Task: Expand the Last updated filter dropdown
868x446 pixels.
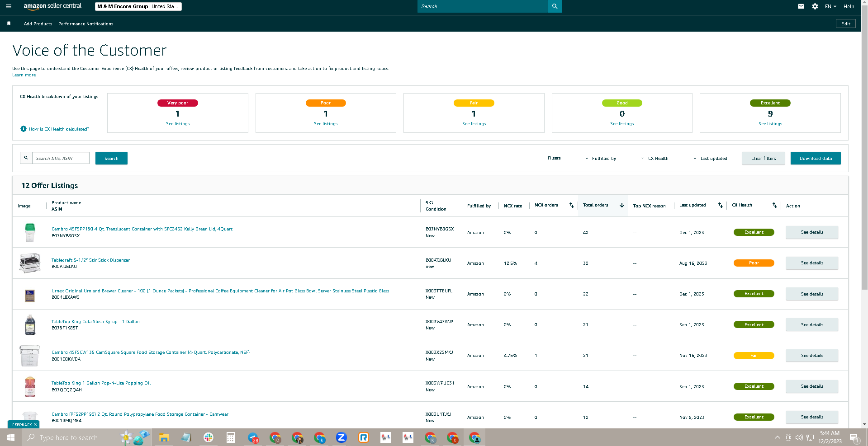Action: point(710,158)
